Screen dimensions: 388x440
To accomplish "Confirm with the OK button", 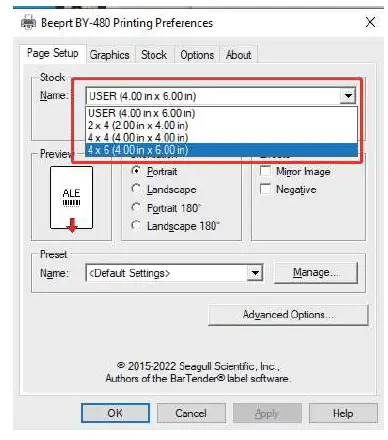I will 115,413.
